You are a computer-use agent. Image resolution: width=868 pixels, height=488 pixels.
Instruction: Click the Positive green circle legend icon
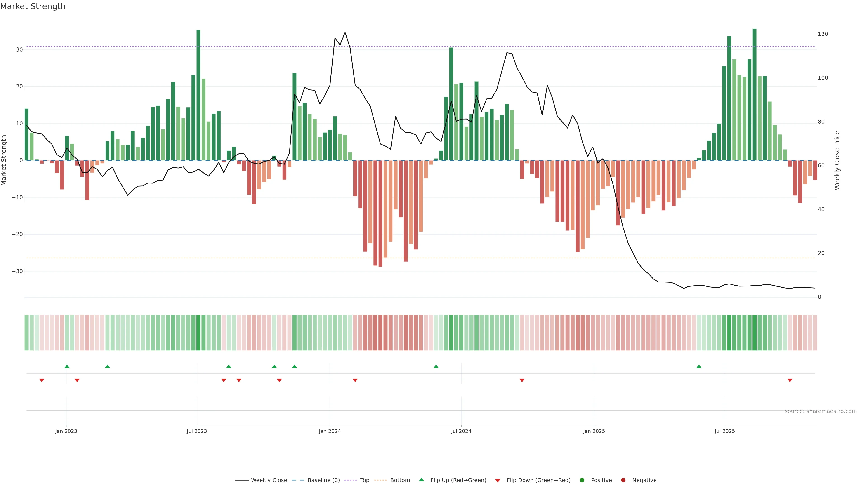point(582,480)
